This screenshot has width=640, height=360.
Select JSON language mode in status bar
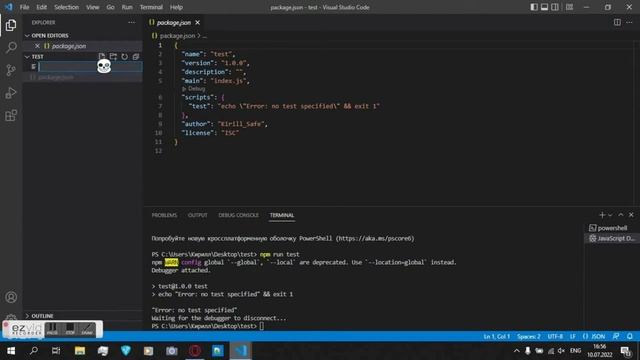pos(594,336)
